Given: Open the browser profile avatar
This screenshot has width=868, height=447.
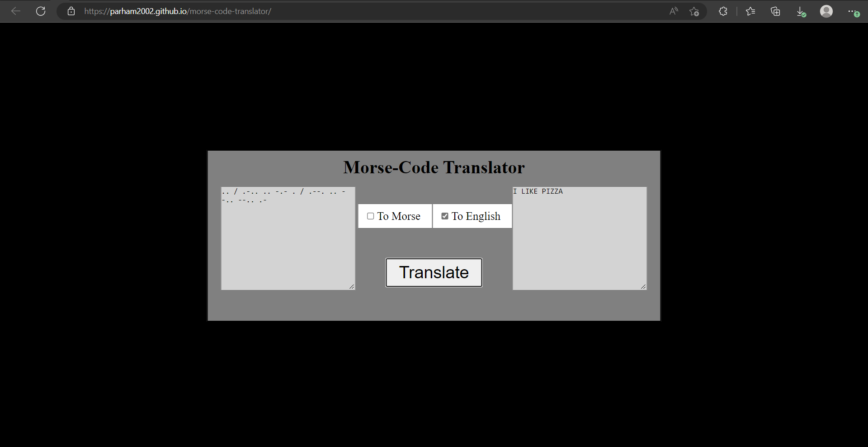Looking at the screenshot, I should click(x=826, y=11).
